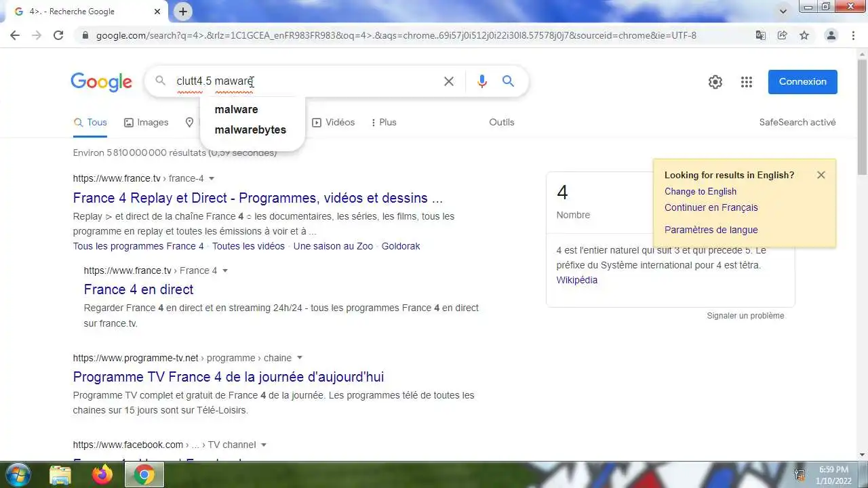This screenshot has height=488, width=868.
Task: Open File Explorer from taskbar
Action: [60, 475]
